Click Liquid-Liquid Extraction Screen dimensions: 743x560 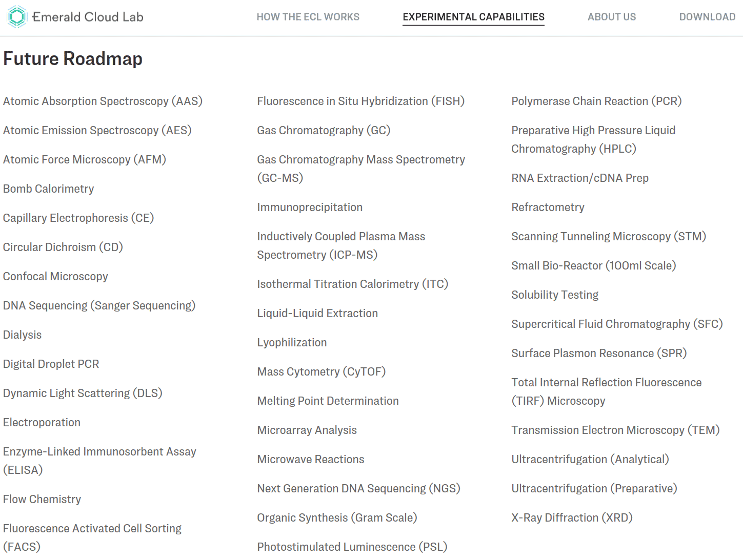tap(317, 314)
